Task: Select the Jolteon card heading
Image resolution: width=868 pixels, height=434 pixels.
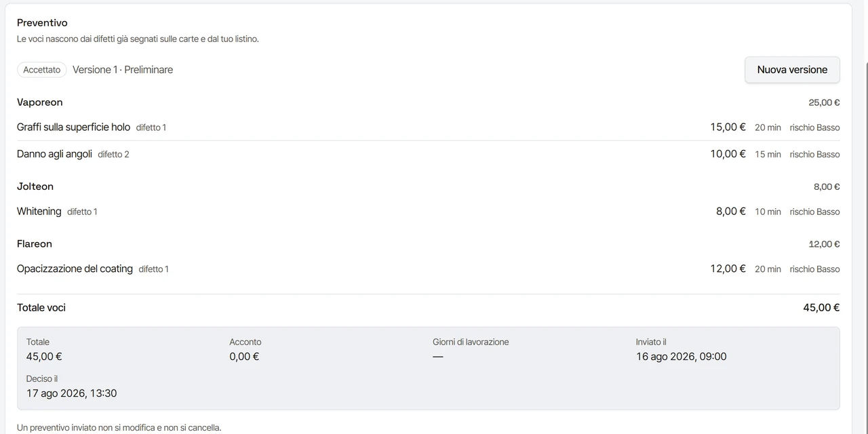Action: 35,186
